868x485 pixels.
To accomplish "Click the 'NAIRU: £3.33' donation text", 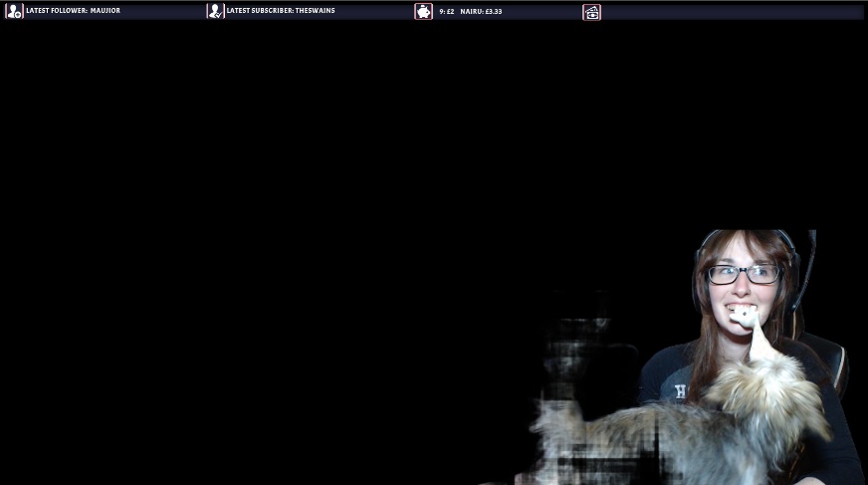I will [x=481, y=11].
